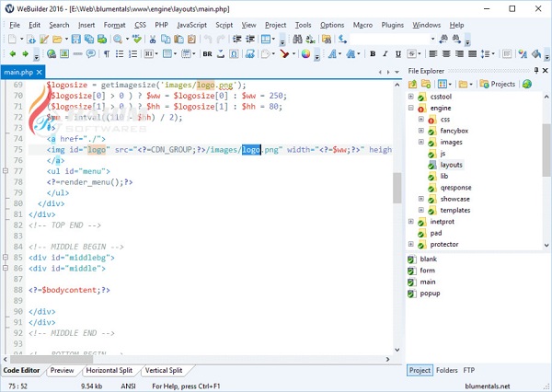Click the Undo arrow icon
Viewport: 552px width, 392px height.
click(x=206, y=40)
